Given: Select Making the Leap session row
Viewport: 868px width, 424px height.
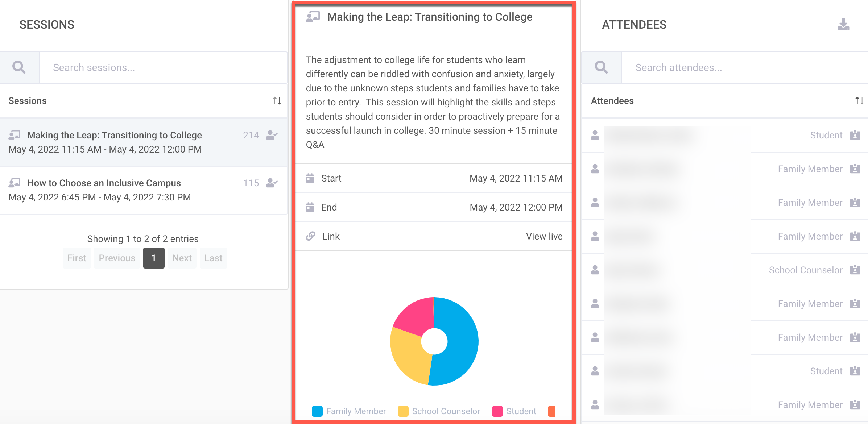Looking at the screenshot, I should (114, 135).
